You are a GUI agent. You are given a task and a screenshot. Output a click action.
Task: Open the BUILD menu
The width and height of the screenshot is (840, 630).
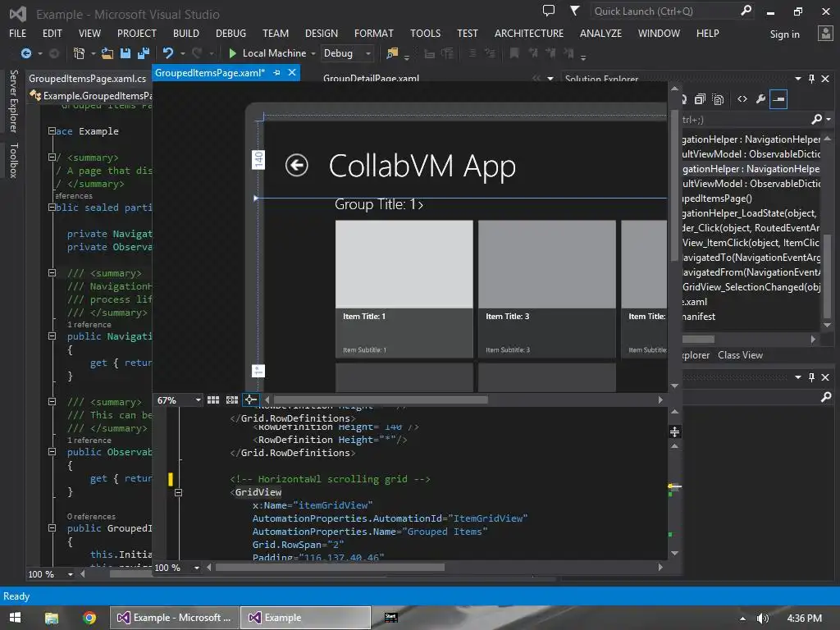(x=186, y=33)
